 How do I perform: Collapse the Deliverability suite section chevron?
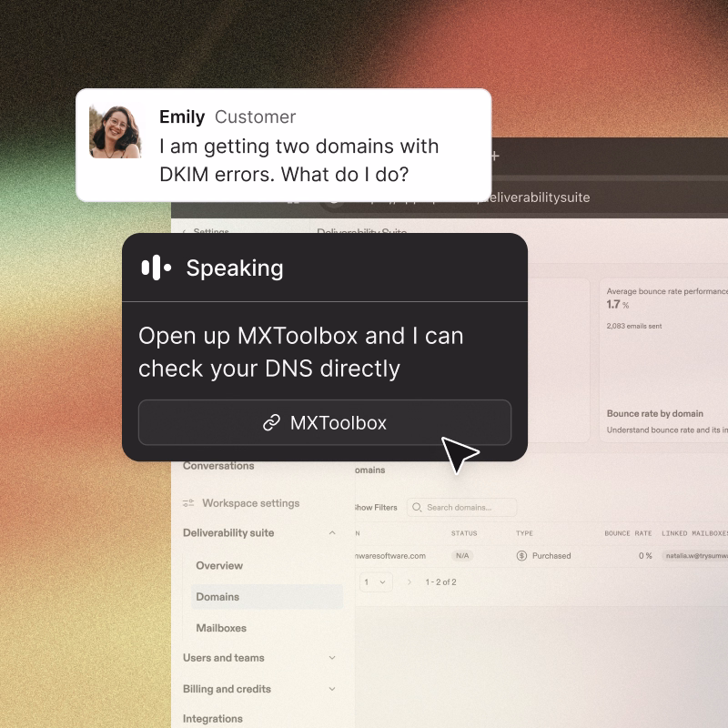click(332, 533)
